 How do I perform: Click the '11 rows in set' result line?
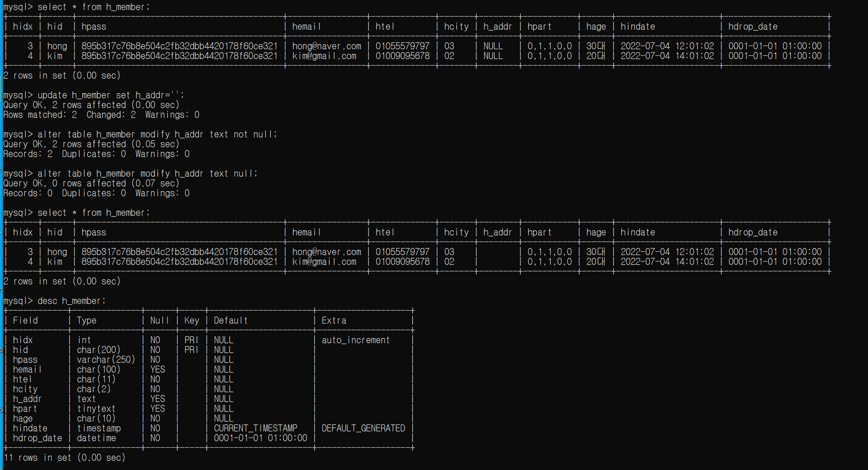64,457
